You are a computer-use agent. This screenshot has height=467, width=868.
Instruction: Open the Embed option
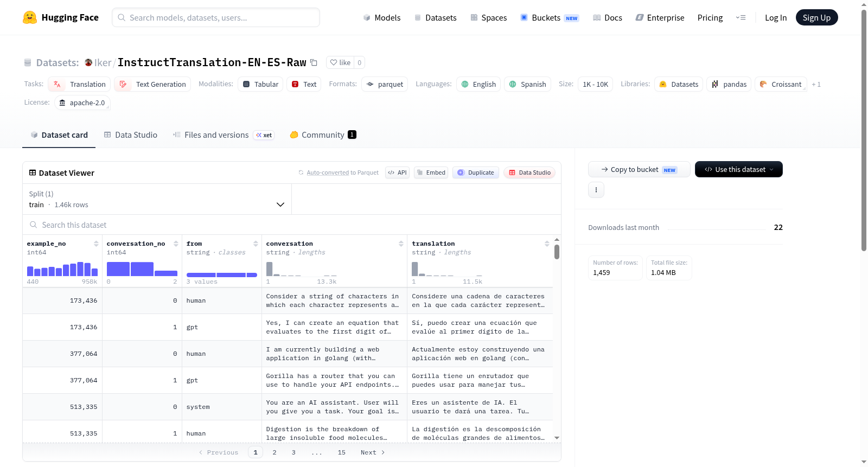coord(431,172)
